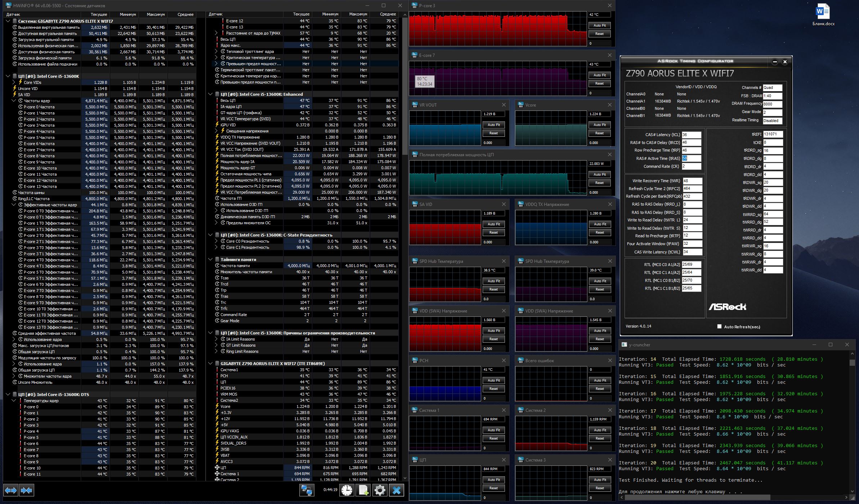
Task: Collapse the Частоты ядер tree node
Action: [14, 101]
